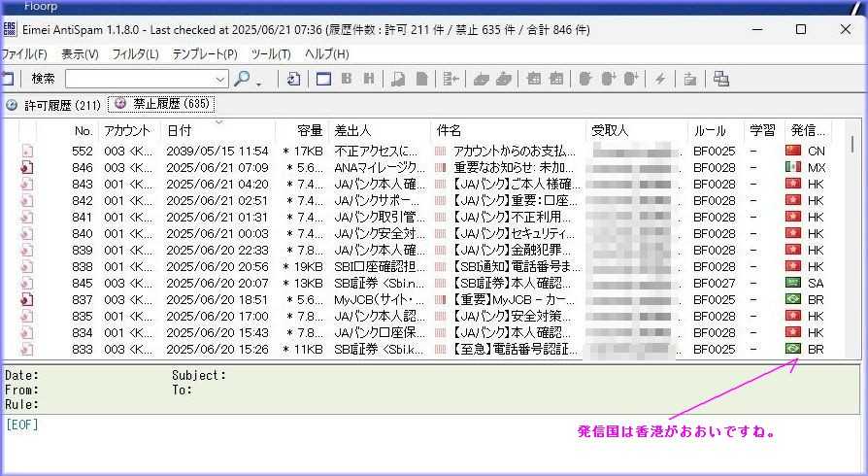The height and width of the screenshot is (476, 868).
Task: Sort by 学習 column header
Action: 764,131
